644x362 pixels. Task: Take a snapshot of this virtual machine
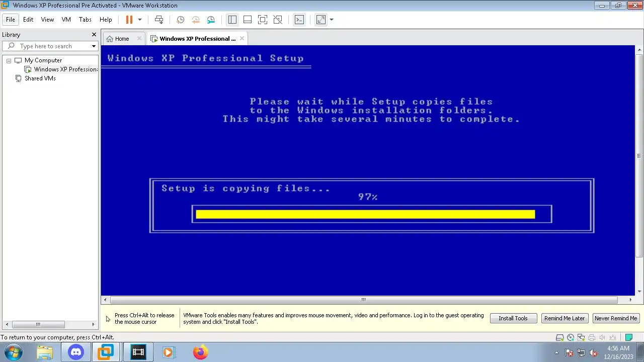(x=180, y=20)
